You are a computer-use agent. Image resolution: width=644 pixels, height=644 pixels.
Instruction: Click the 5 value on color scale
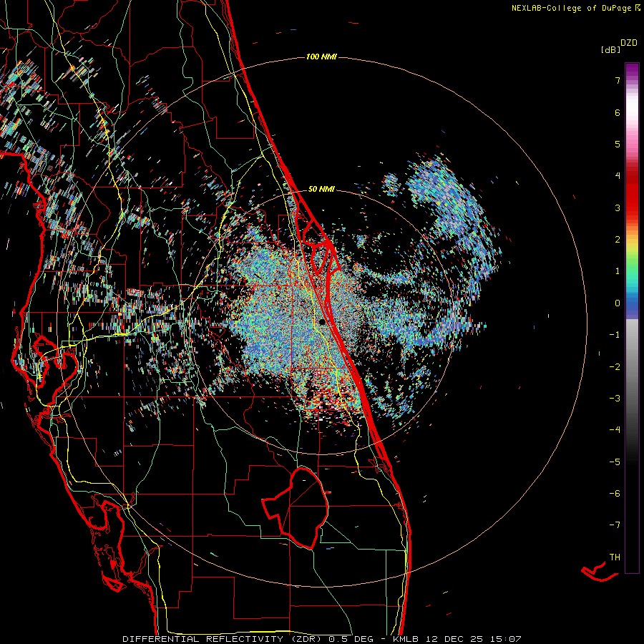pyautogui.click(x=618, y=144)
